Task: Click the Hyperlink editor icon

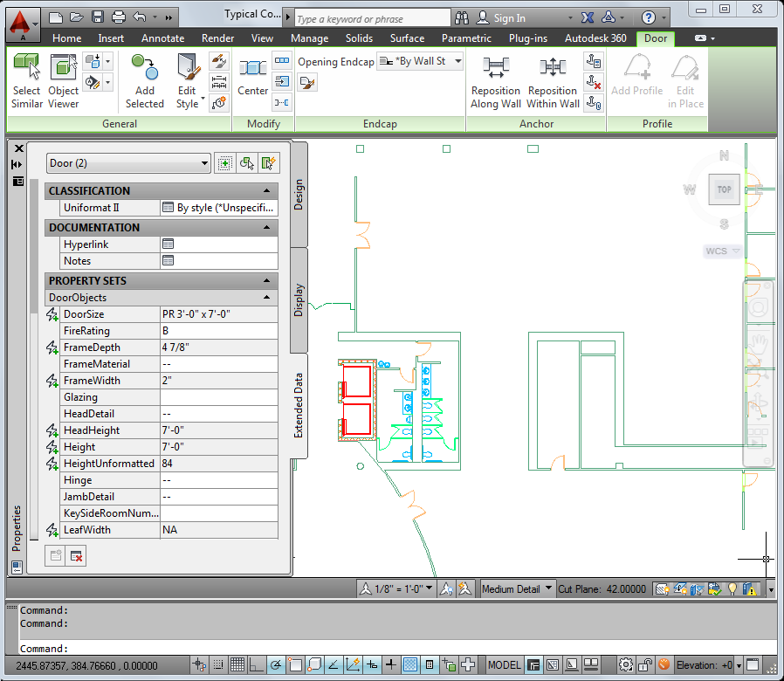Action: pos(168,244)
